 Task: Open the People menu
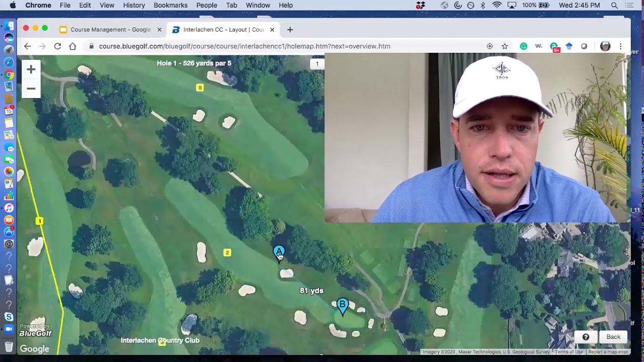pos(207,5)
